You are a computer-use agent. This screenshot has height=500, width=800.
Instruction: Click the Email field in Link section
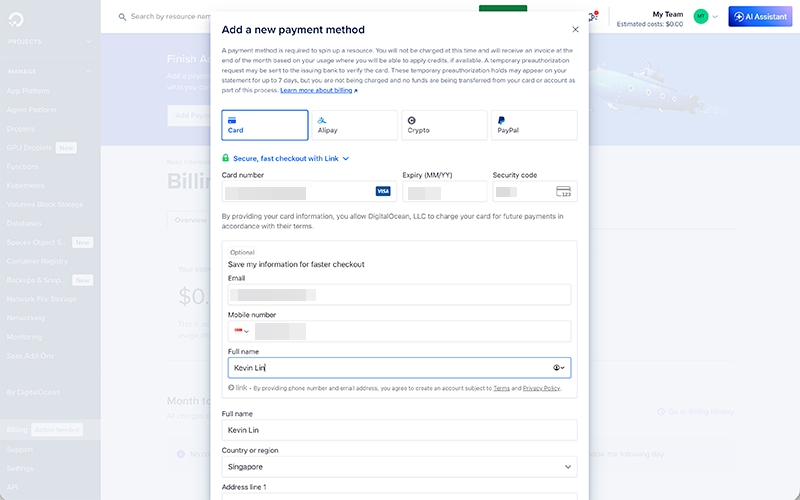[x=399, y=295]
